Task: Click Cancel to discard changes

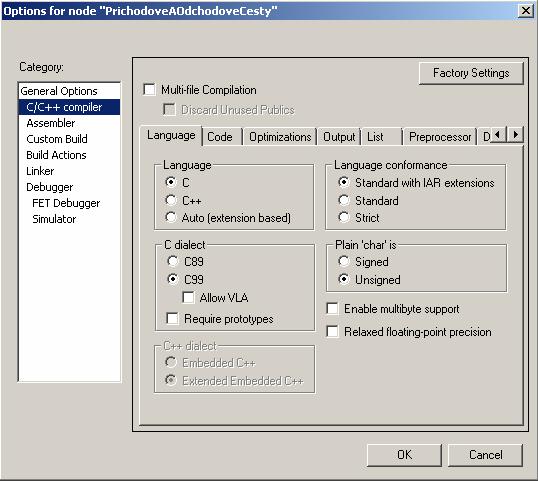Action: click(486, 455)
